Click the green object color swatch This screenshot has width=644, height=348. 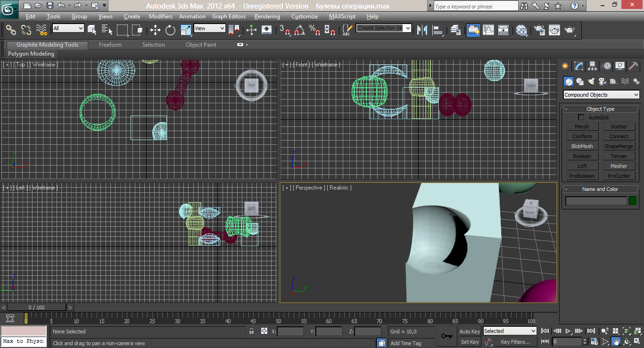click(x=633, y=201)
